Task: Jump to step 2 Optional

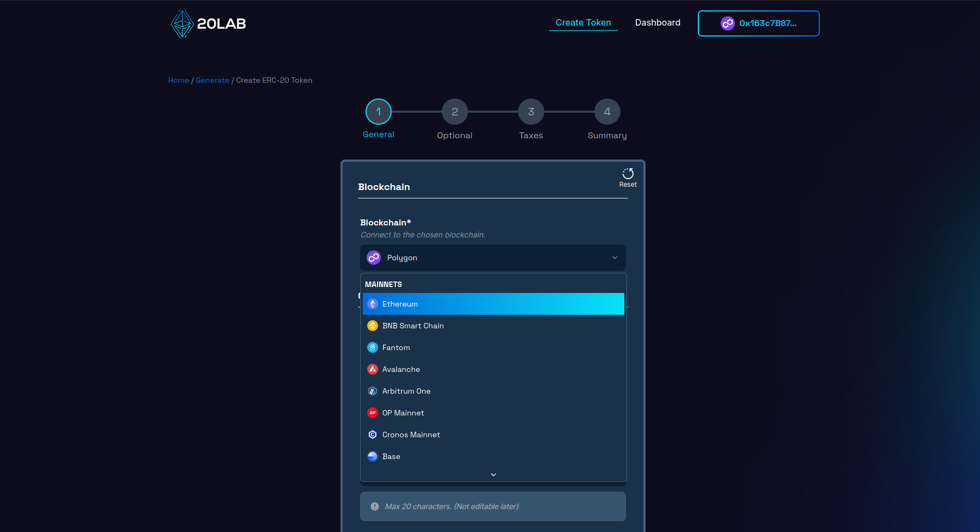Action: click(455, 112)
